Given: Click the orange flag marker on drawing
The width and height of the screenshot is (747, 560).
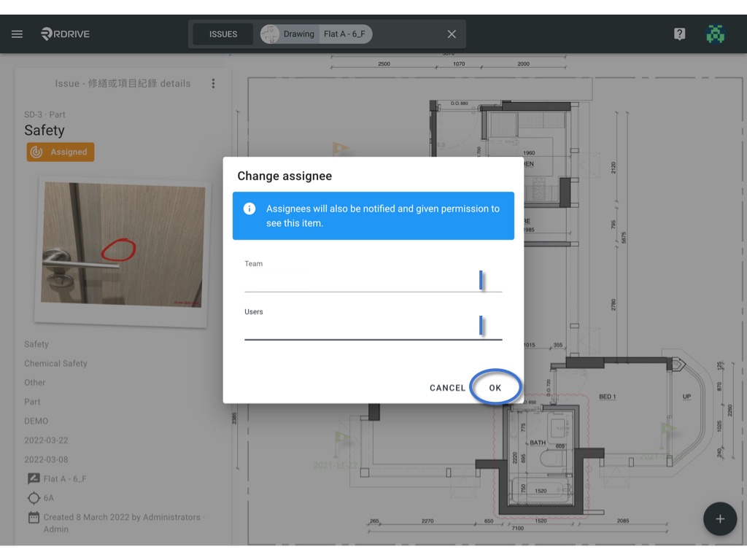Looking at the screenshot, I should coord(340,149).
